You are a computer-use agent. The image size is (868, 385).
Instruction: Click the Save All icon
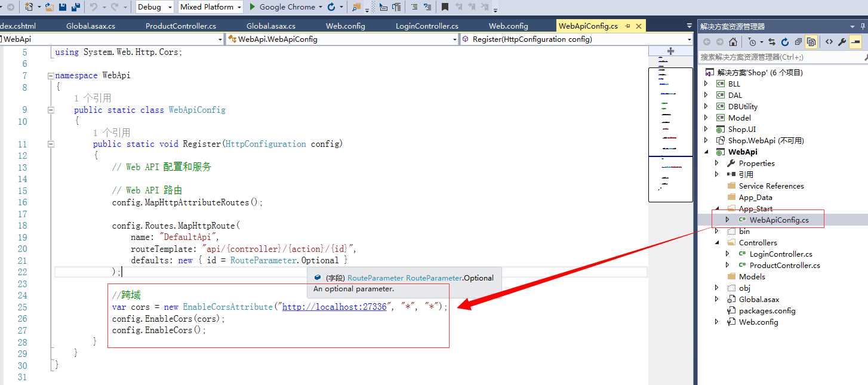point(76,7)
